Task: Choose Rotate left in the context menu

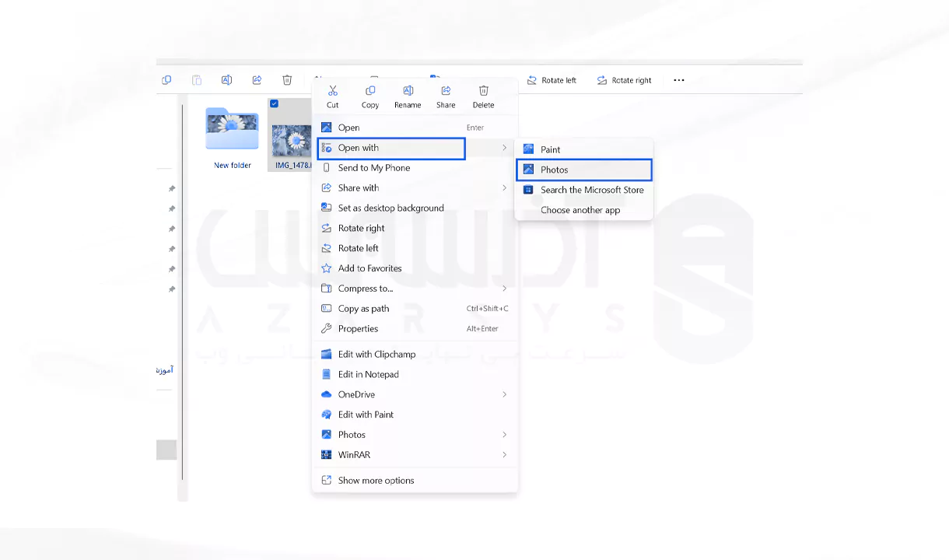Action: [x=415, y=249]
